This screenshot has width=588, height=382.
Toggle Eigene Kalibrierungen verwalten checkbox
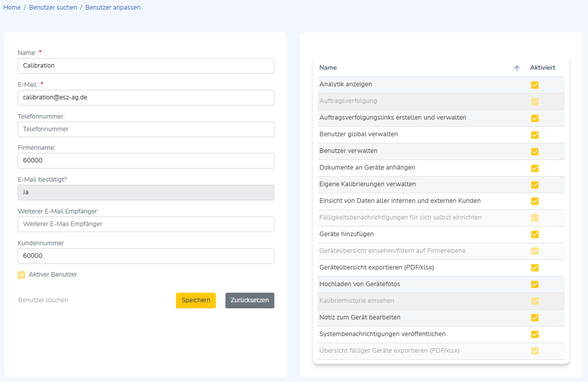[535, 185]
